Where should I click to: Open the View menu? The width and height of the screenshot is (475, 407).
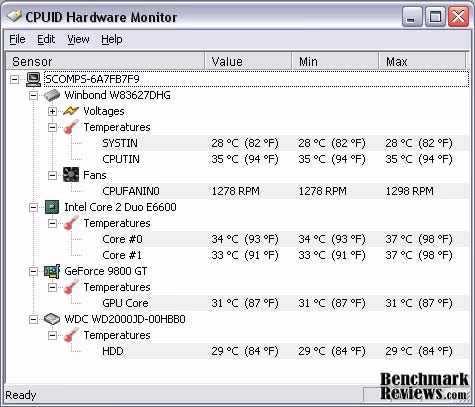[x=78, y=39]
